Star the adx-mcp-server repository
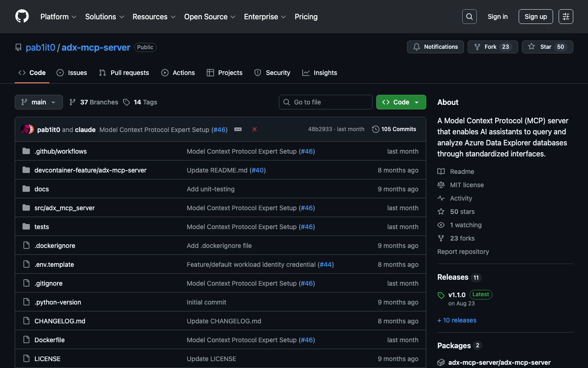The image size is (588, 368). 540,47
